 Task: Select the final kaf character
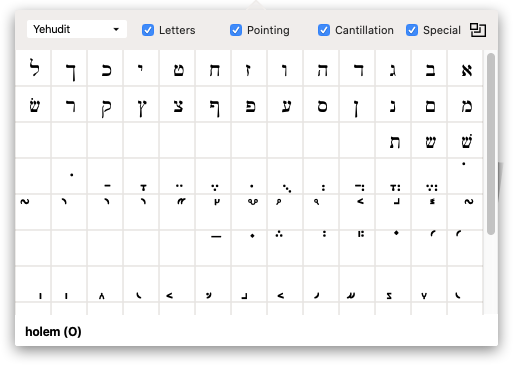click(x=69, y=68)
